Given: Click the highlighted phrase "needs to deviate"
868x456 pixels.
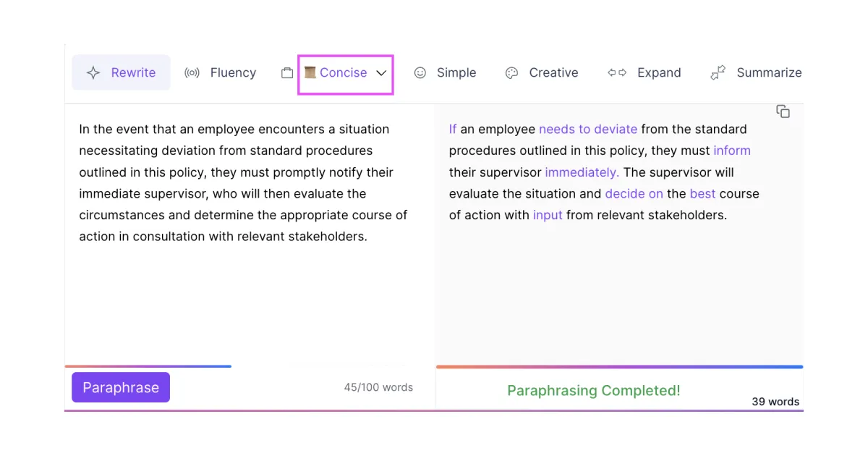Looking at the screenshot, I should point(588,129).
